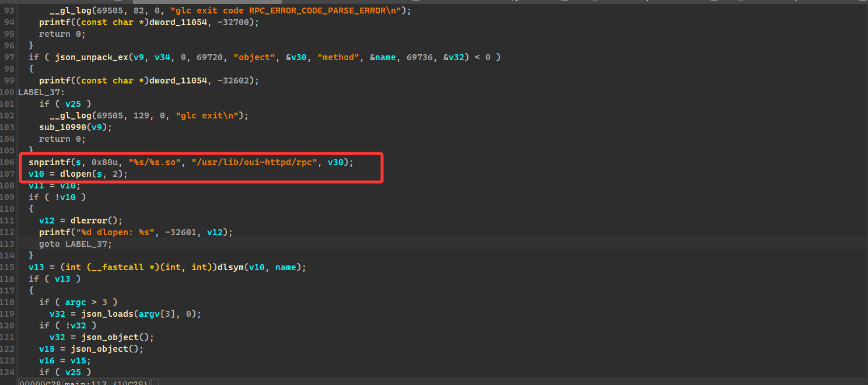The height and width of the screenshot is (385, 868).
Task: Select the "/usr/lib/oui-httpd/rpc" string literal
Action: click(254, 162)
